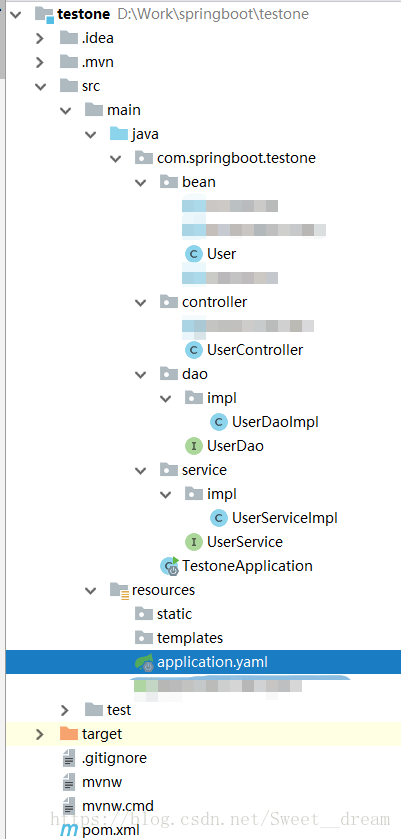The height and width of the screenshot is (839, 401).
Task: Click the pom.xml Maven icon
Action: (69, 830)
